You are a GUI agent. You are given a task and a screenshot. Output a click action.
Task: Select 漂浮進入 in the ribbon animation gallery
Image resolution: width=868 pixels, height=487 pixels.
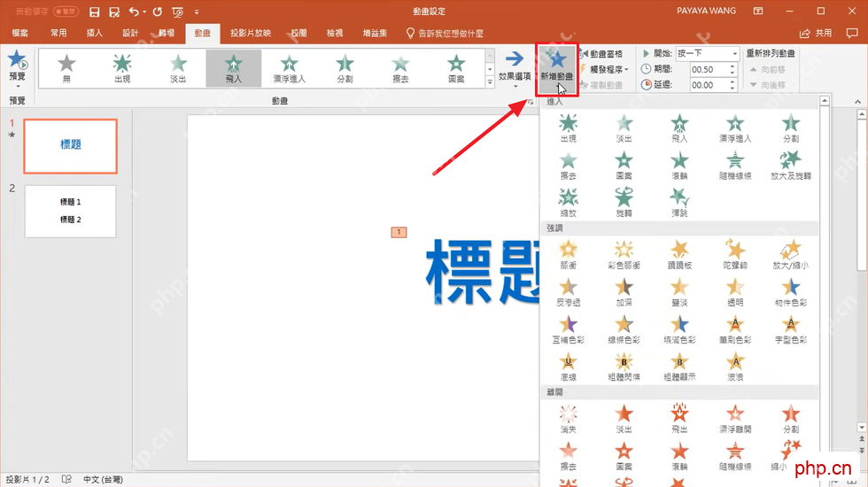tap(289, 69)
